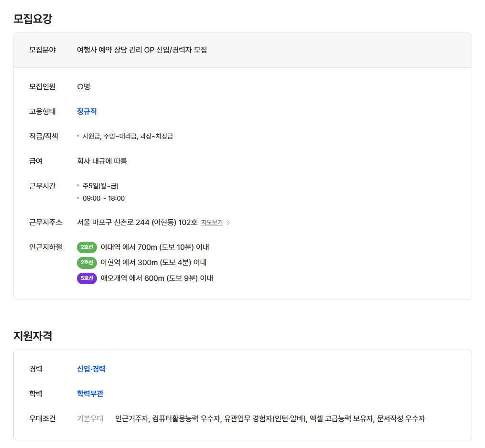485x448 pixels.
Task: Click the 주5일(월~금) work days text
Action: (100, 186)
